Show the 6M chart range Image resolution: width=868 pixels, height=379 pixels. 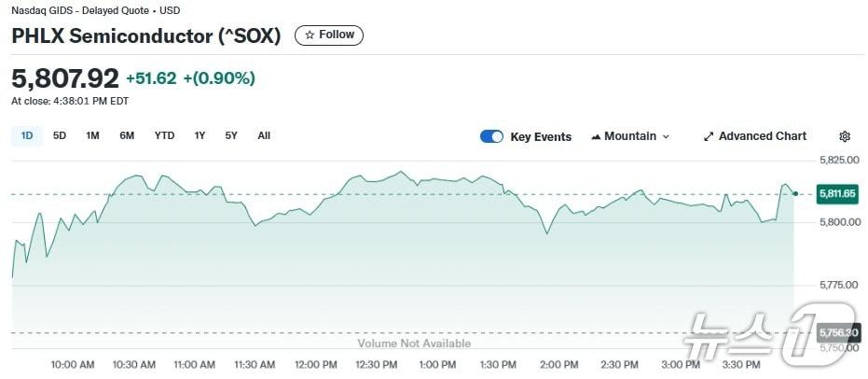point(127,135)
